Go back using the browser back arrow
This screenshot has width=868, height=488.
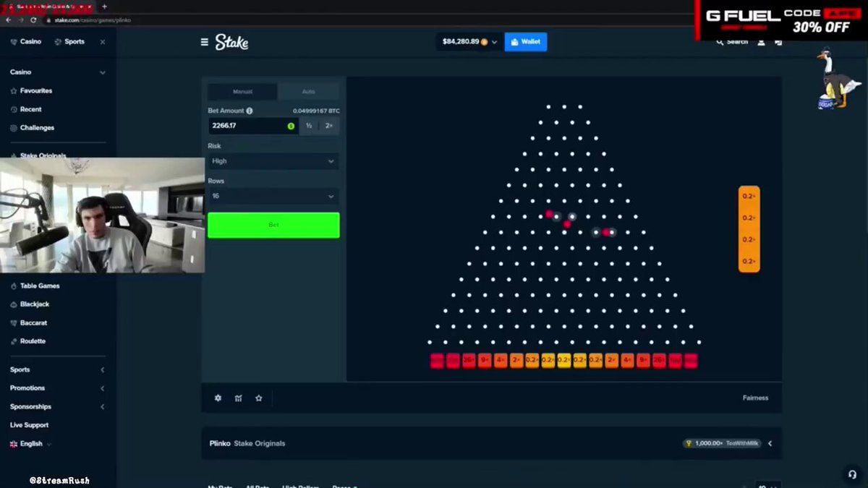9,20
